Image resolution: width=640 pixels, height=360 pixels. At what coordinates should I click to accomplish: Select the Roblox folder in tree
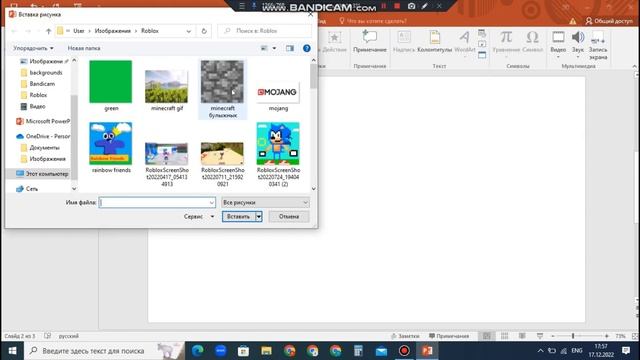pos(38,95)
